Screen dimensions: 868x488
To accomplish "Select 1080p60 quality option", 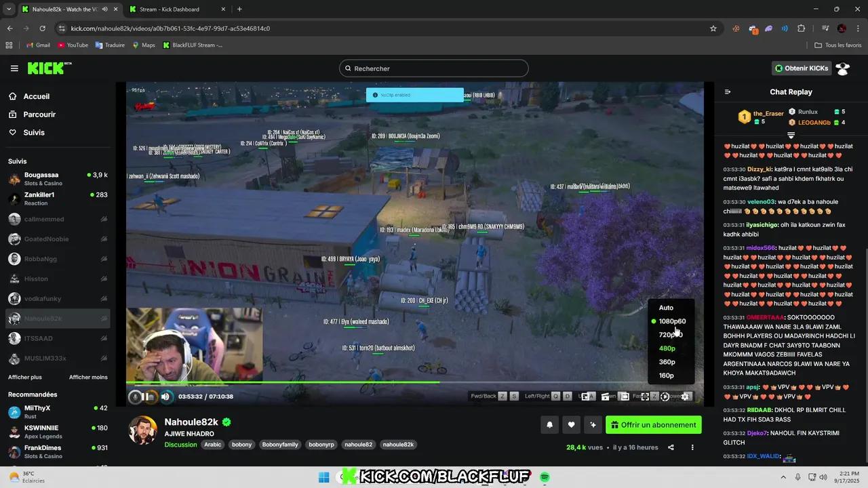I will pos(671,321).
